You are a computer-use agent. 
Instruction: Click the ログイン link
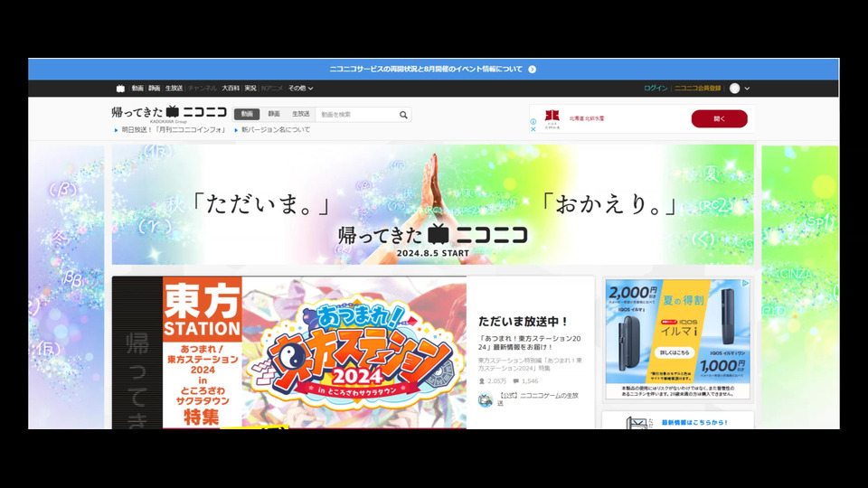[656, 89]
